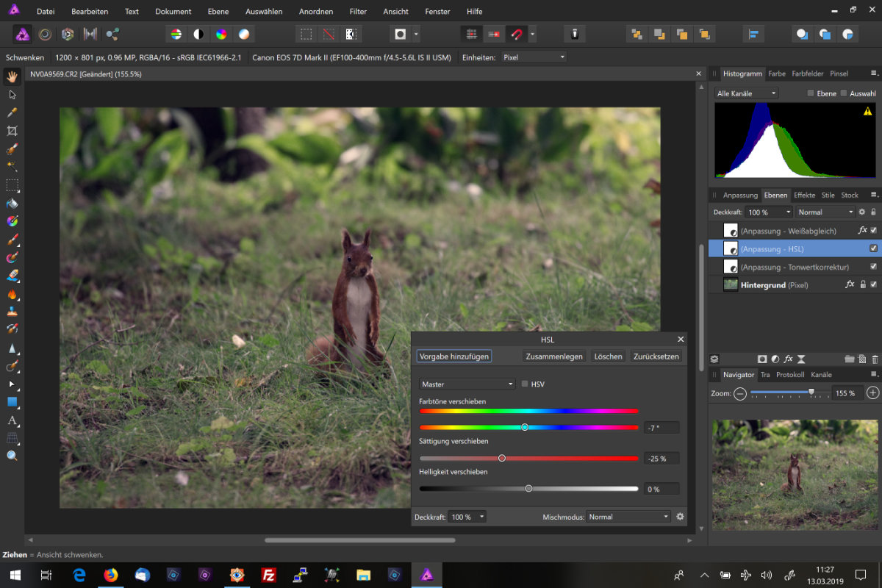
Task: Click the Zurücksetzen button
Action: pos(656,356)
